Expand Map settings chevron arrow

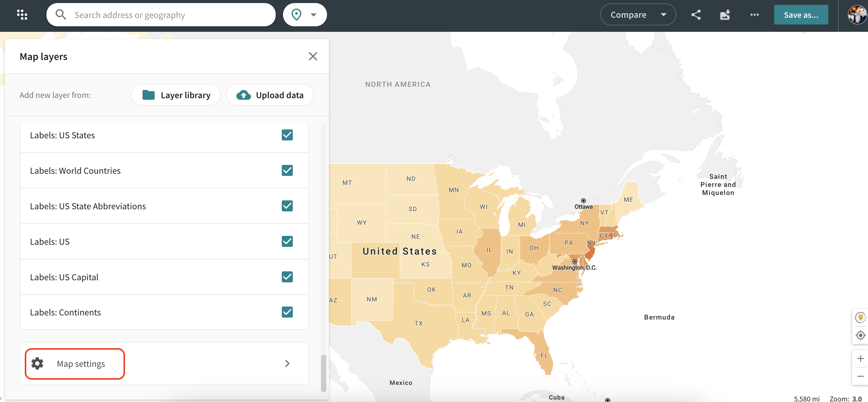pyautogui.click(x=287, y=363)
